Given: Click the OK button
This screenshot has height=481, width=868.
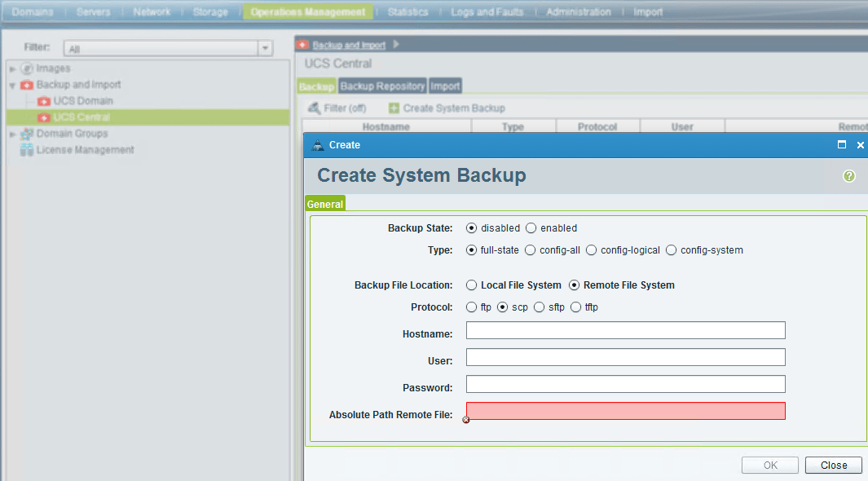Looking at the screenshot, I should click(770, 465).
